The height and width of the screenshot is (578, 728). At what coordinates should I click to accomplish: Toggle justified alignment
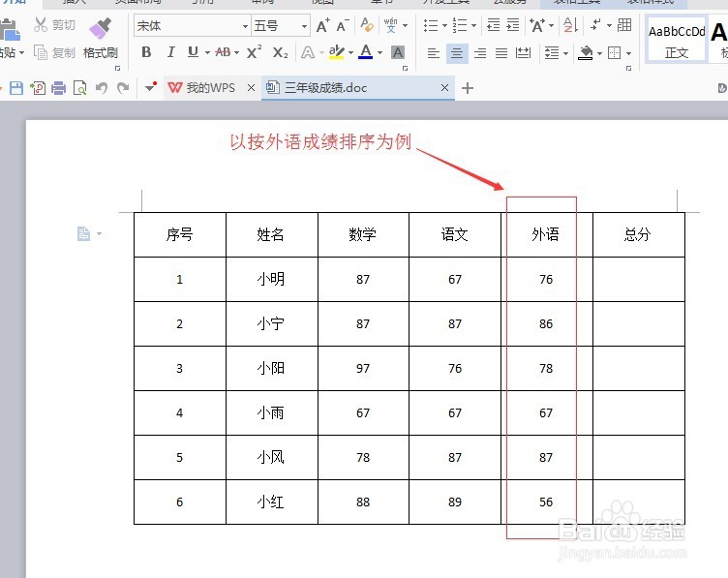501,53
